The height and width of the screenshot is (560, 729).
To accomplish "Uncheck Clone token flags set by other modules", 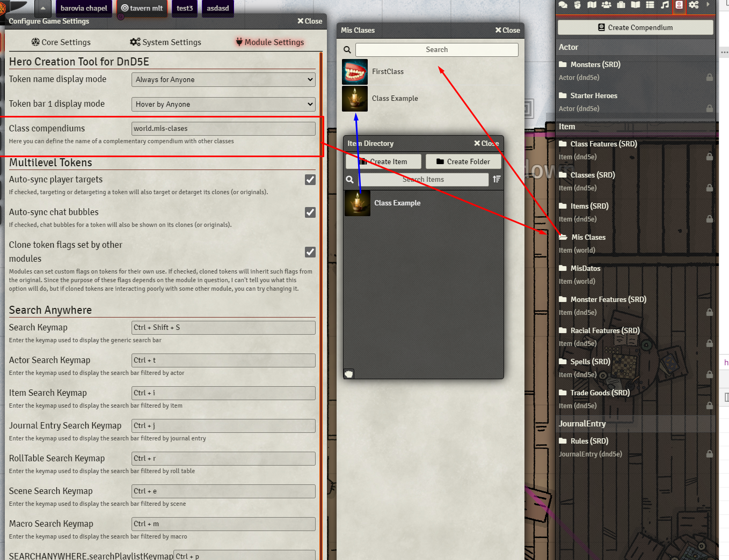I will pos(310,252).
